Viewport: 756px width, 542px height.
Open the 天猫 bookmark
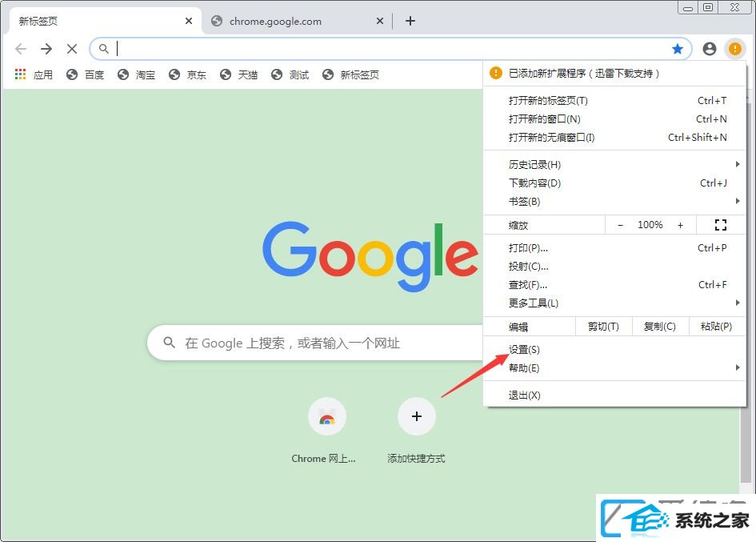238,74
